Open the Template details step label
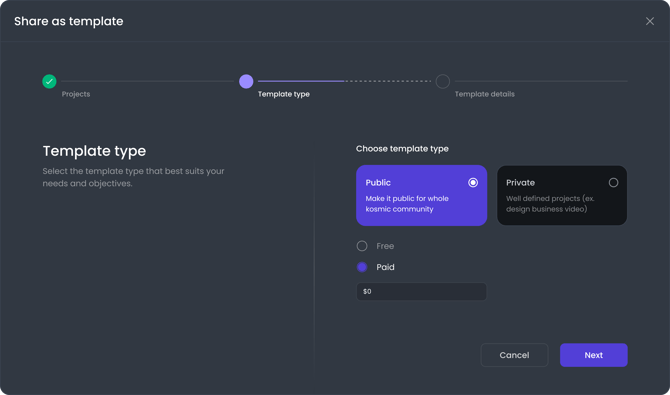 click(485, 94)
